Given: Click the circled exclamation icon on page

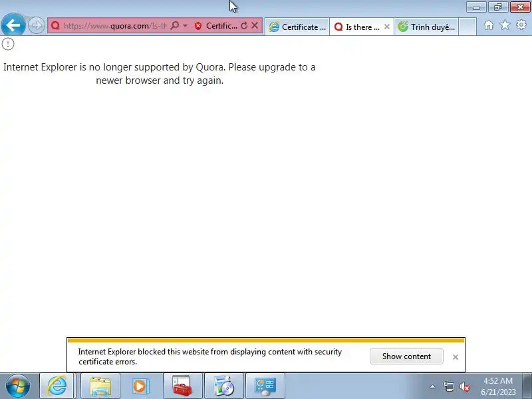Looking at the screenshot, I should (8, 44).
